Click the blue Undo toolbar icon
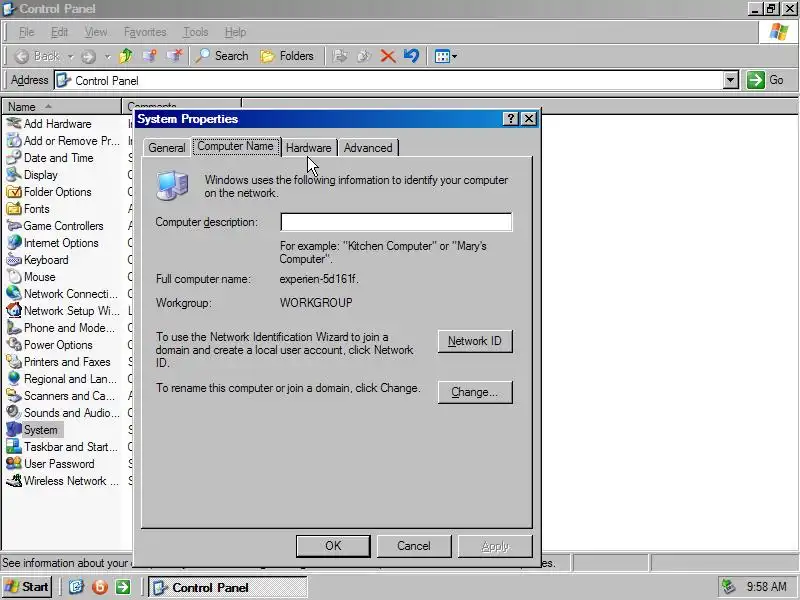Image resolution: width=800 pixels, height=600 pixels. 411,56
